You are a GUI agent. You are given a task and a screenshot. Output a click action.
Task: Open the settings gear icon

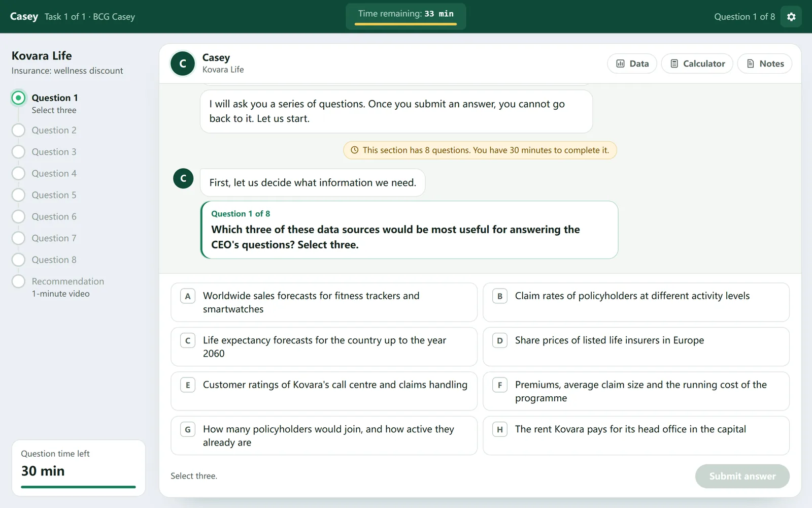click(x=791, y=17)
